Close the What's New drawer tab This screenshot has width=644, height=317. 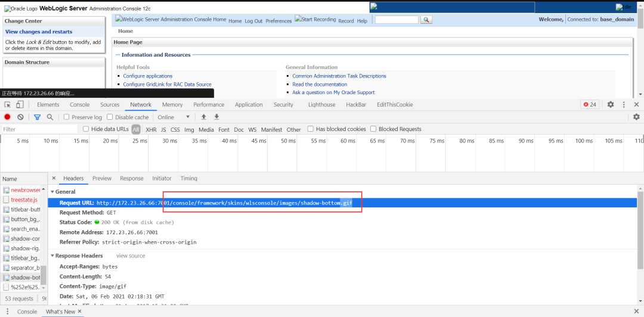click(80, 312)
